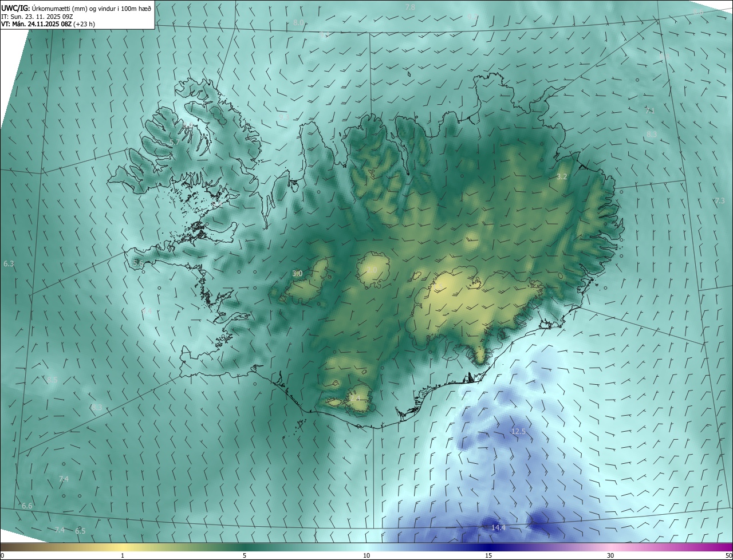Viewport: 733px width, 560px height.
Task: Click the colorbar label '1'
Action: coord(123,555)
